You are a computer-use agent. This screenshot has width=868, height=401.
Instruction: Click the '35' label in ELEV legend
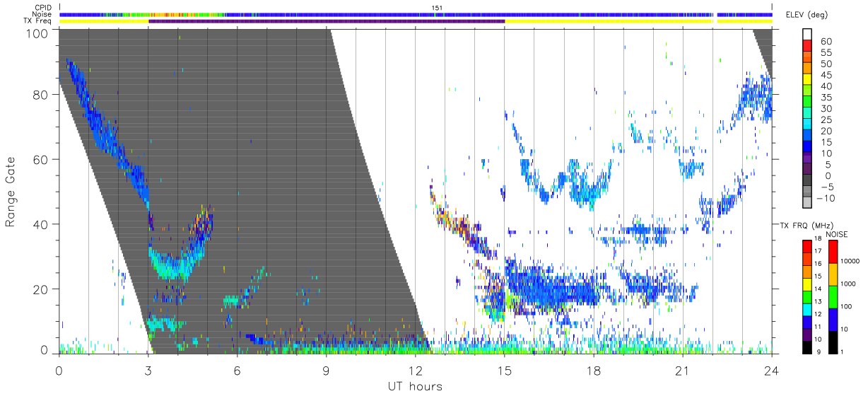click(x=826, y=97)
